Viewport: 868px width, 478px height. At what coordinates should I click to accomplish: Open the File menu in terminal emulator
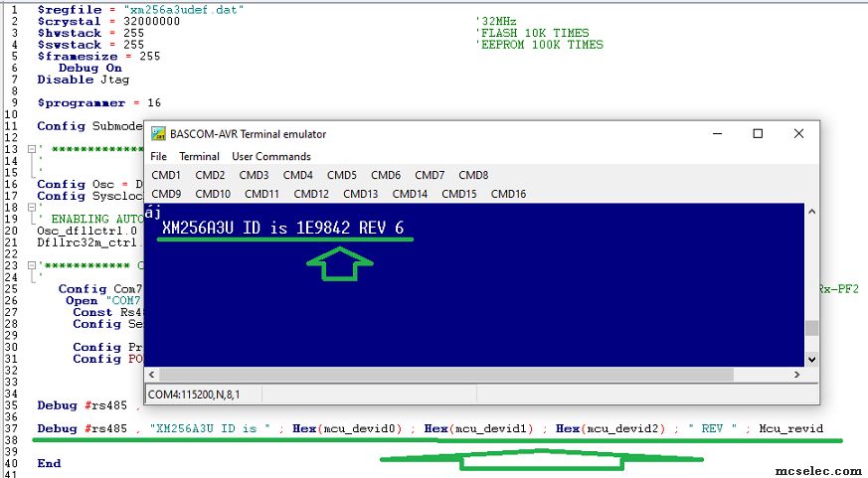click(x=158, y=157)
